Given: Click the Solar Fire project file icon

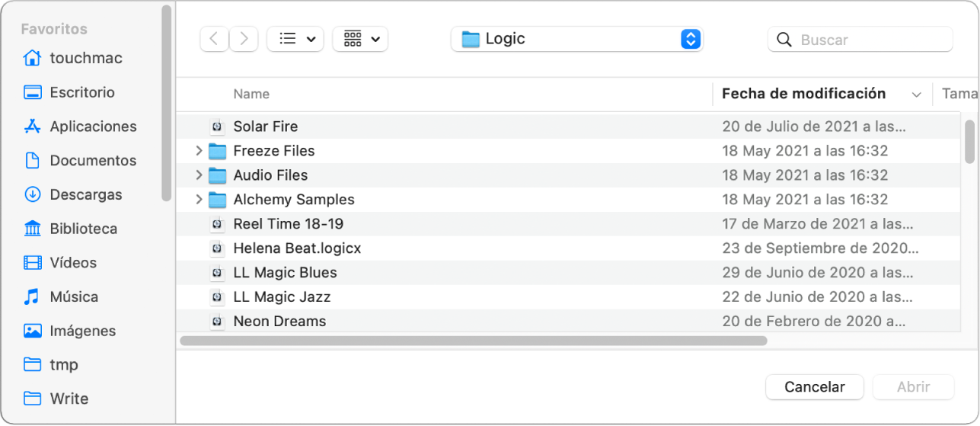Looking at the screenshot, I should pyautogui.click(x=218, y=127).
